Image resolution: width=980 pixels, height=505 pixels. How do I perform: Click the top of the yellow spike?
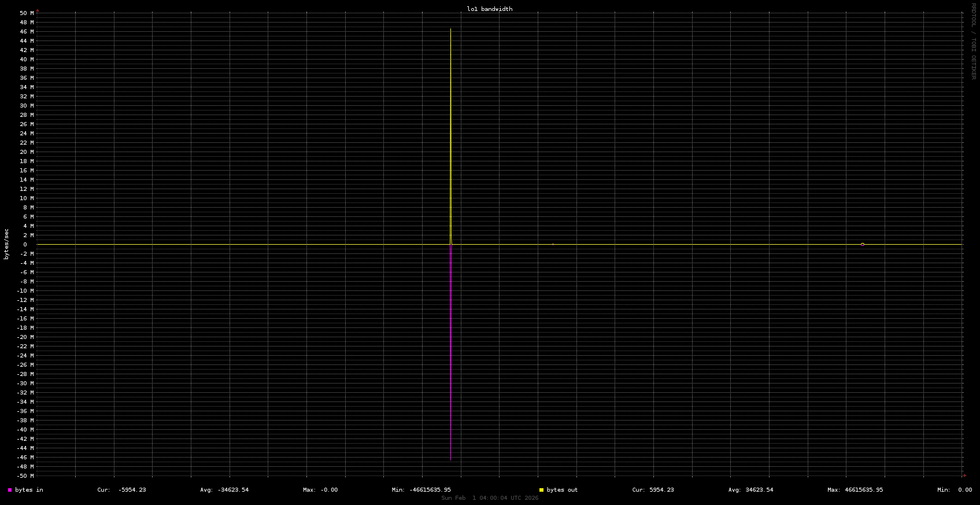[451, 29]
